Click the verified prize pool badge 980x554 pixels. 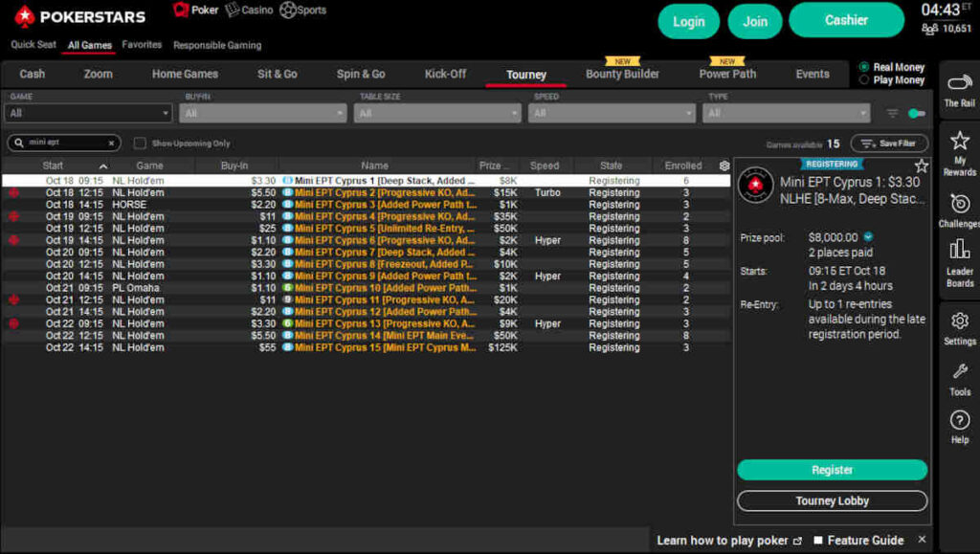point(868,236)
